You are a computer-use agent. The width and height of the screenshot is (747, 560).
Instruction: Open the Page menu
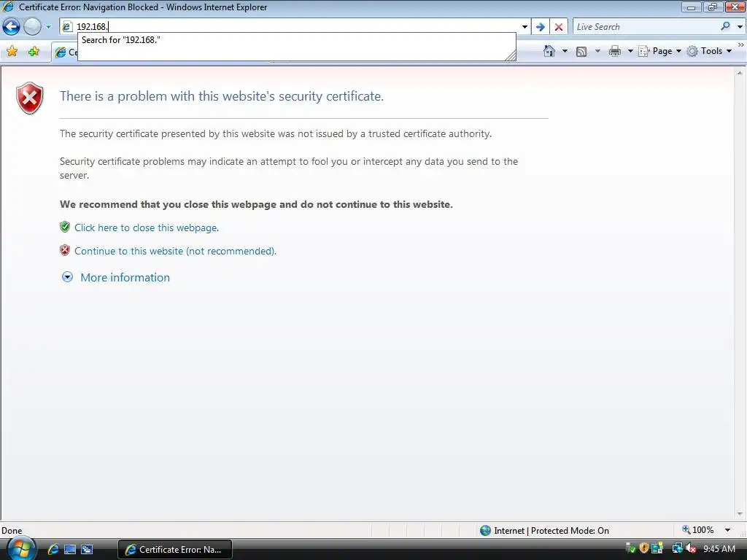click(x=659, y=51)
